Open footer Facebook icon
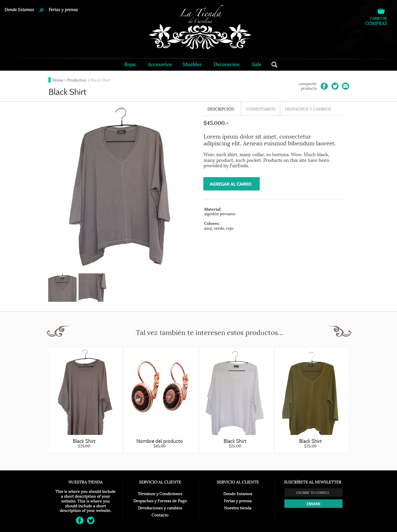Viewport: 397px width, 532px height. point(80,520)
